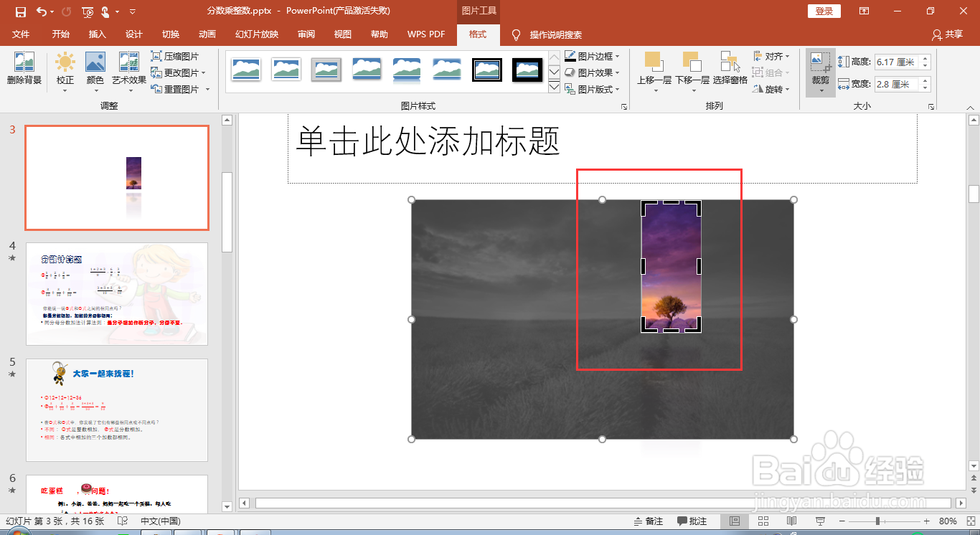
Task: Click Change Picture (更改图片)
Action: tap(178, 72)
